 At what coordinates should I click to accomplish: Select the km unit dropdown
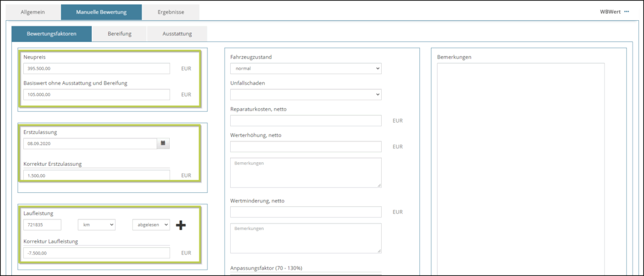click(x=96, y=224)
